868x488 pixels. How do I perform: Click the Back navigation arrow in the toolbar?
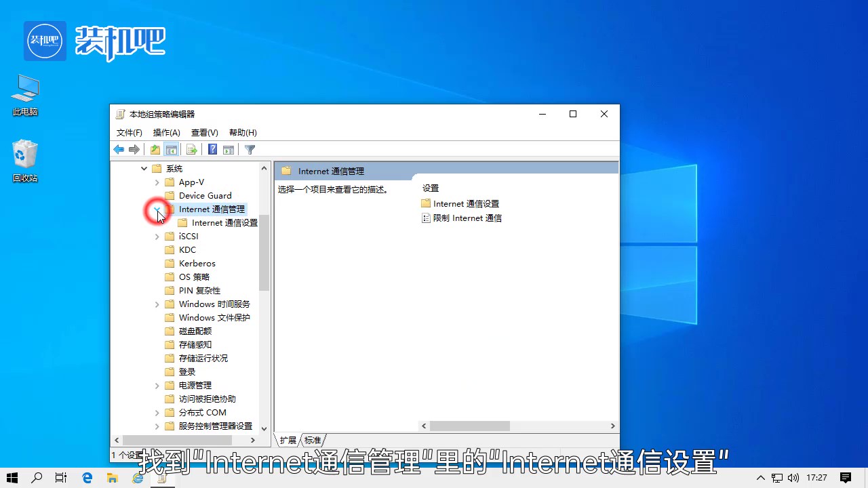(119, 149)
